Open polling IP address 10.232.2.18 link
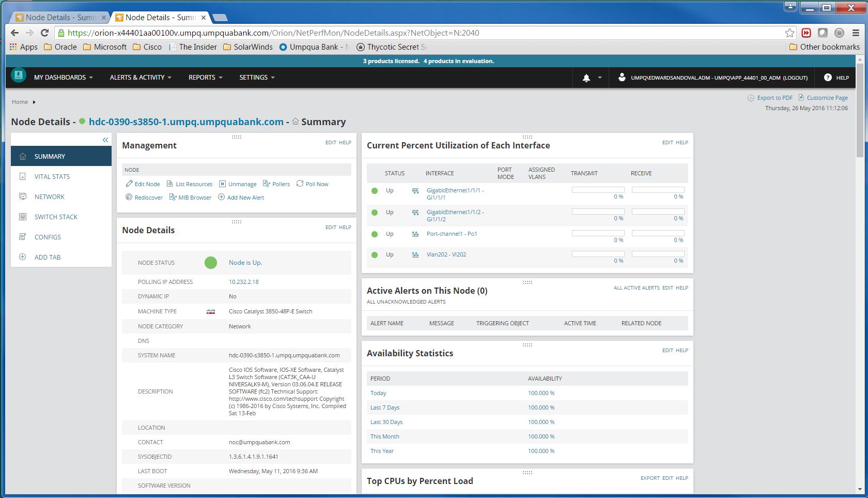Image resolution: width=868 pixels, height=498 pixels. 244,282
